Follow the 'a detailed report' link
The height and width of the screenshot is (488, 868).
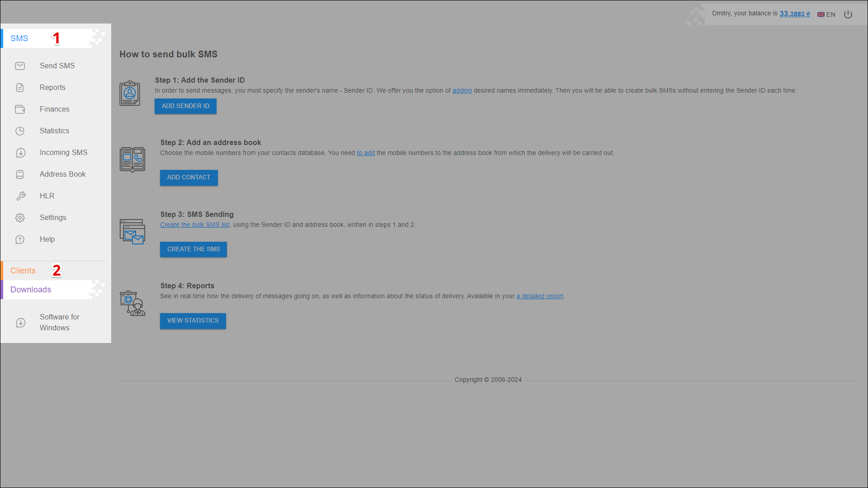point(540,296)
